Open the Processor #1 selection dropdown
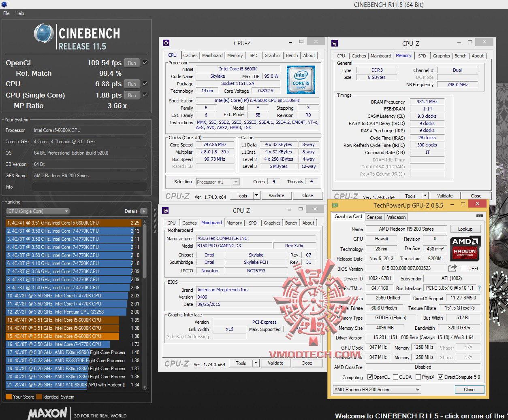Image resolution: width=508 pixels, height=420 pixels. tap(218, 182)
